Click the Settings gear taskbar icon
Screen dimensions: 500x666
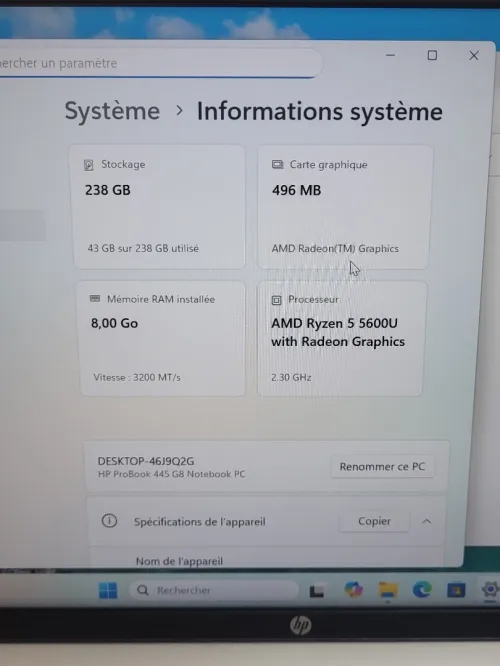pos(490,590)
